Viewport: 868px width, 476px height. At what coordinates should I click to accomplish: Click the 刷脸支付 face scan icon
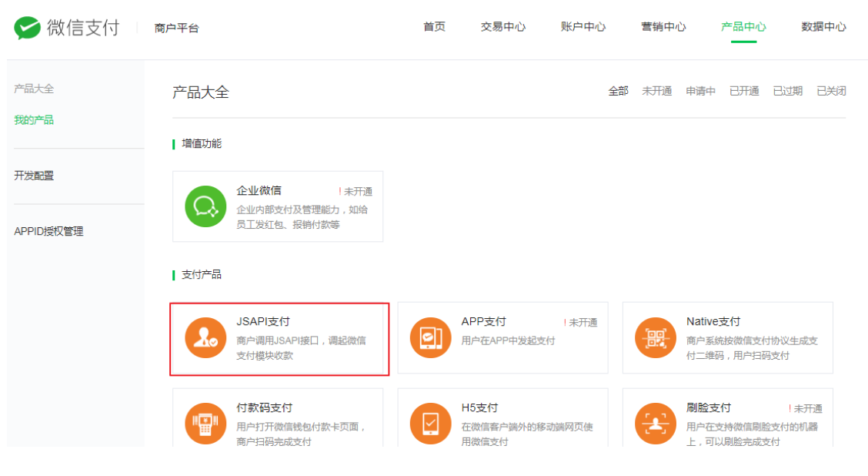pyautogui.click(x=656, y=424)
